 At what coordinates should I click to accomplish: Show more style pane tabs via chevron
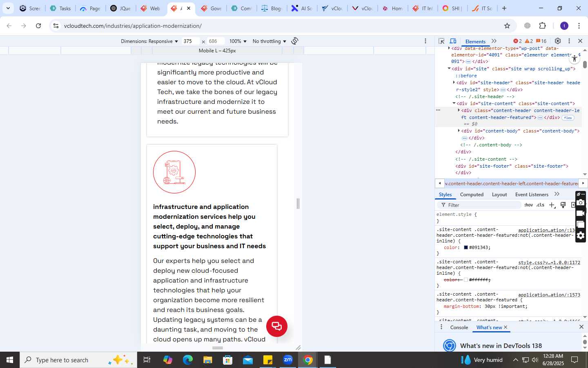[x=557, y=194]
